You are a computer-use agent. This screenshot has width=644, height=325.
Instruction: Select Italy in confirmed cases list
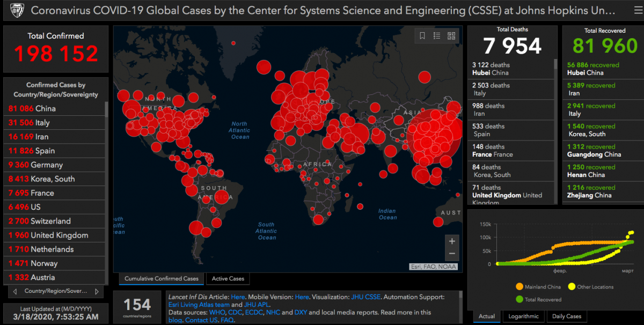[x=36, y=123]
